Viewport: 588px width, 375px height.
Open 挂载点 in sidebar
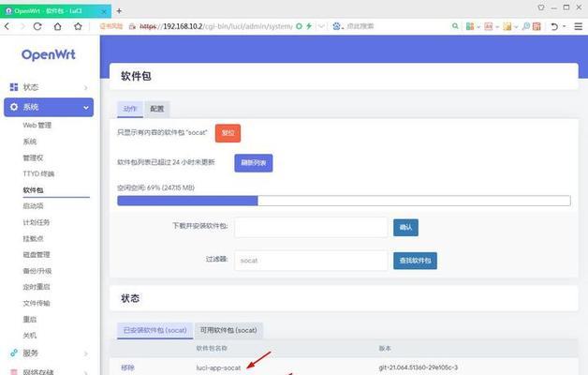(33, 238)
